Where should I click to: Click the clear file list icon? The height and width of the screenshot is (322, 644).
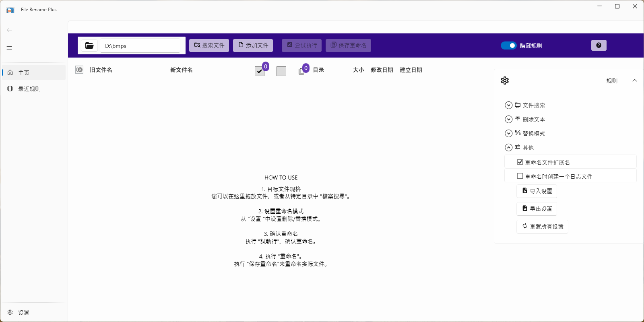79,70
